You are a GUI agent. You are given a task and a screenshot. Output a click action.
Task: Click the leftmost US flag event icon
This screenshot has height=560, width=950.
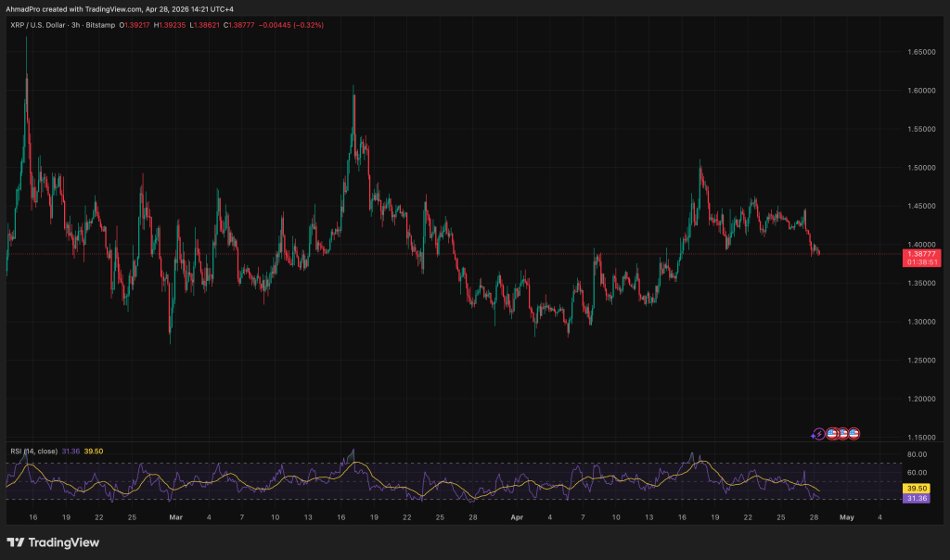(832, 433)
